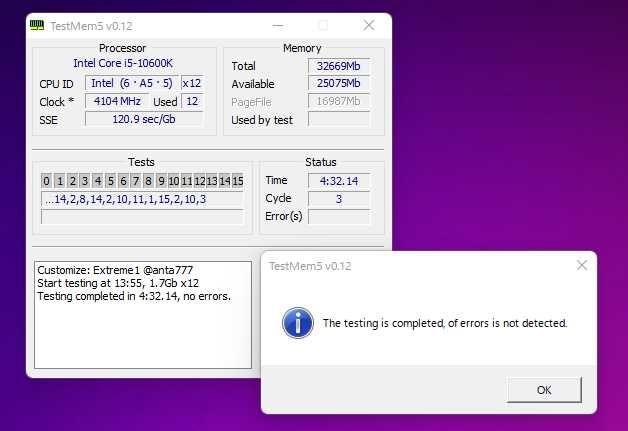Click the blue information icon in dialog
Screen dimensions: 628x431
pos(298,323)
